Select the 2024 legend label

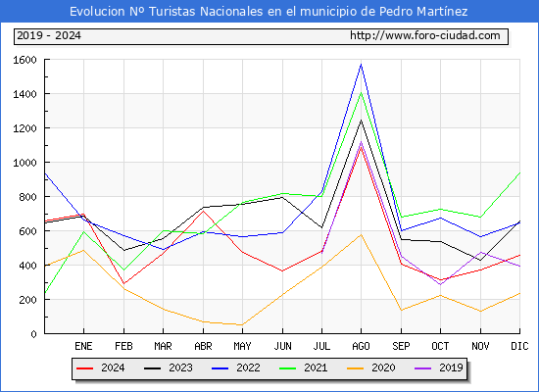[113, 367]
